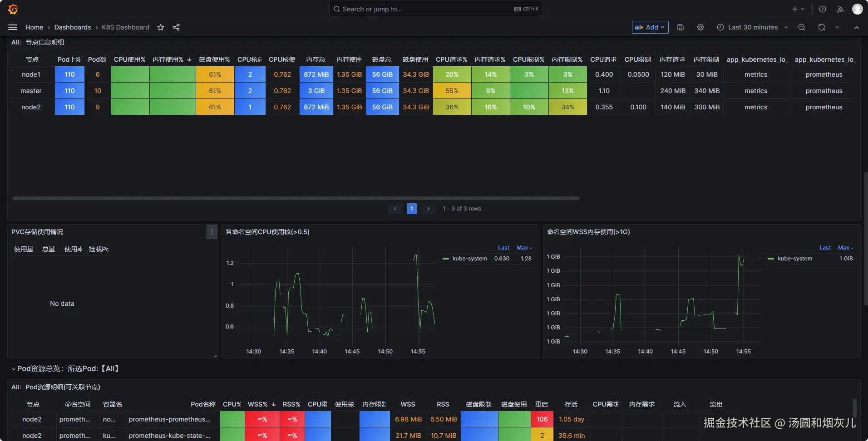Sort node table by Pod数 header
Viewport: 868px width, 441px height.
click(97, 59)
